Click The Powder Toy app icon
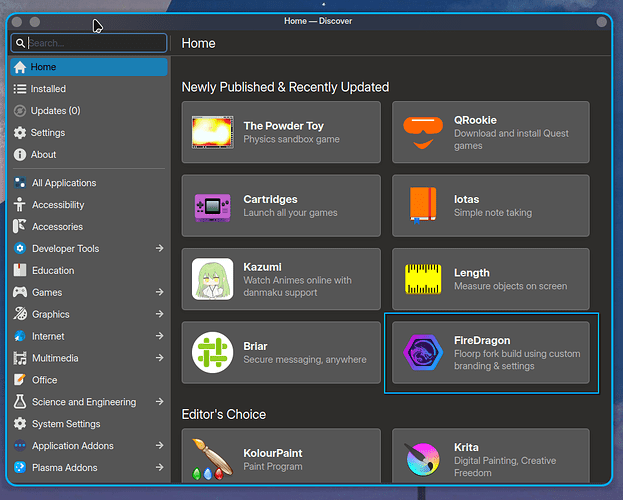Image resolution: width=623 pixels, height=500 pixels. (x=213, y=132)
